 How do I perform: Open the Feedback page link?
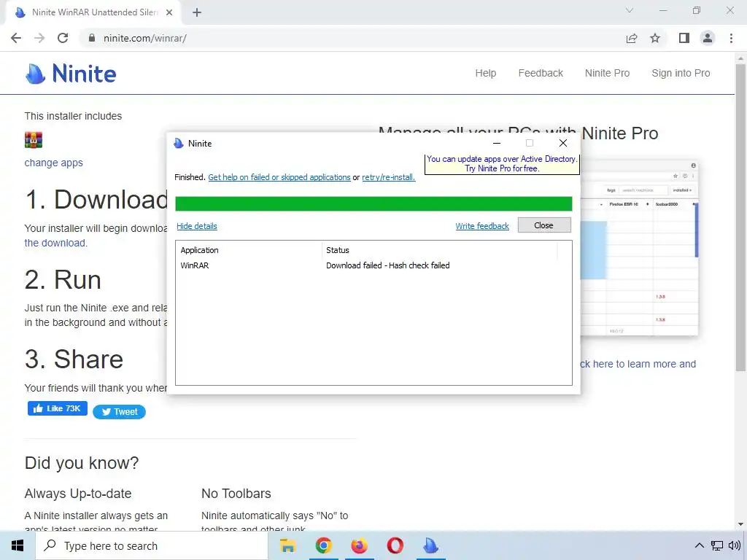[x=541, y=74]
